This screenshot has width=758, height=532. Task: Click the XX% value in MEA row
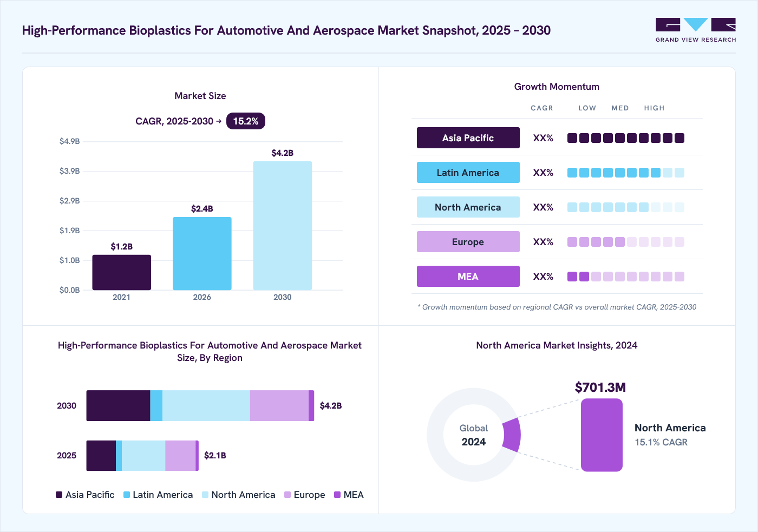543,277
